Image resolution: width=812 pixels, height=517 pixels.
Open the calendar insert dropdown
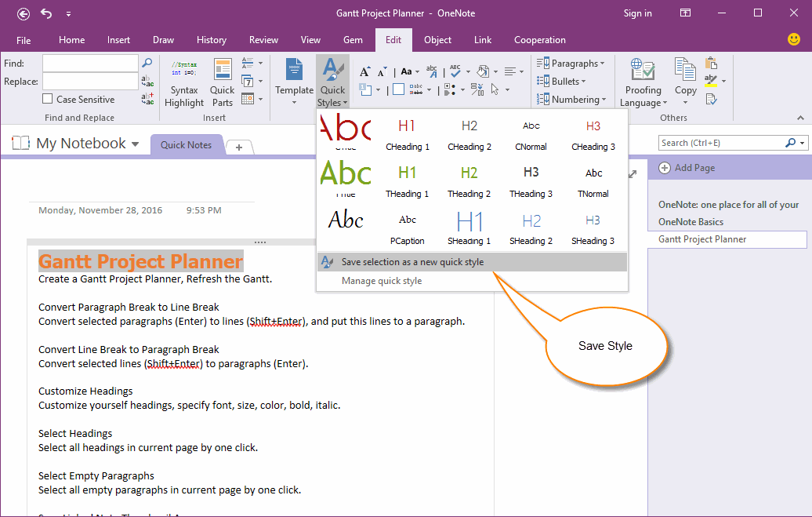click(x=252, y=99)
